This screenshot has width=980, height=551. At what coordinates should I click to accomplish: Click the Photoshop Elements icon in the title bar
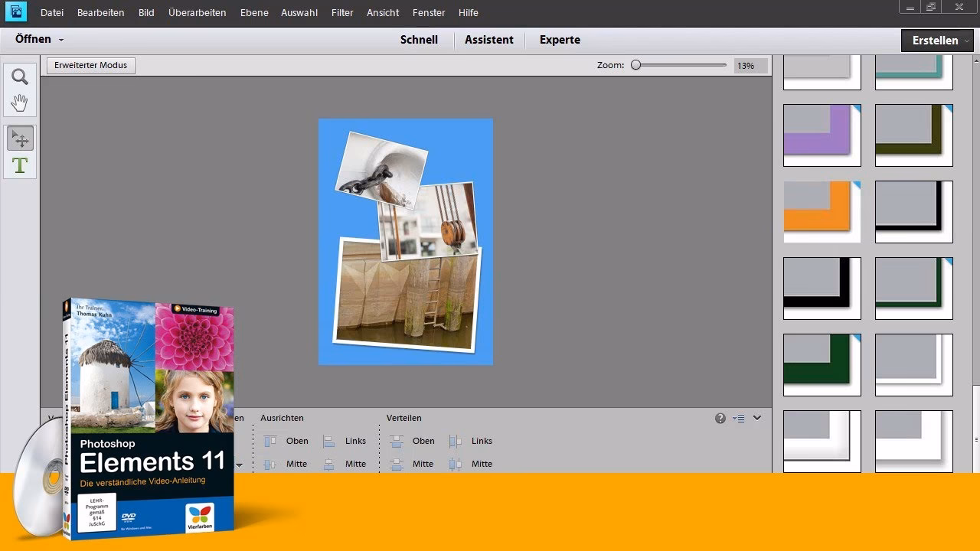[x=15, y=12]
